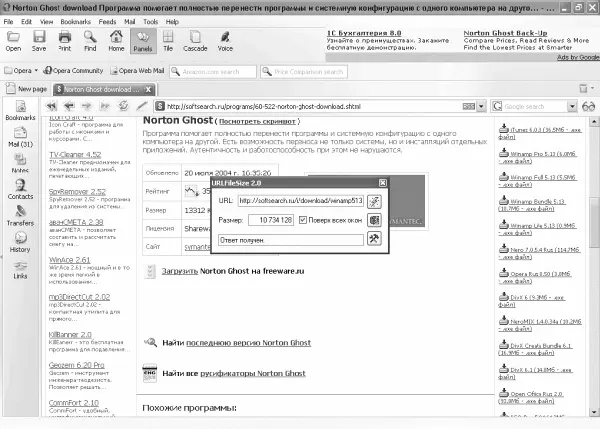
Task: Open the Links panel
Action: click(20, 269)
